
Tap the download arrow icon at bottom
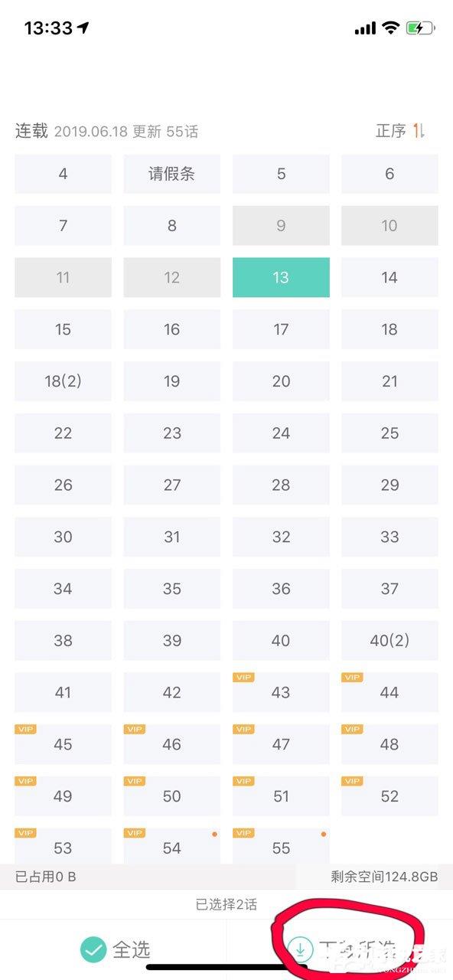[x=301, y=950]
